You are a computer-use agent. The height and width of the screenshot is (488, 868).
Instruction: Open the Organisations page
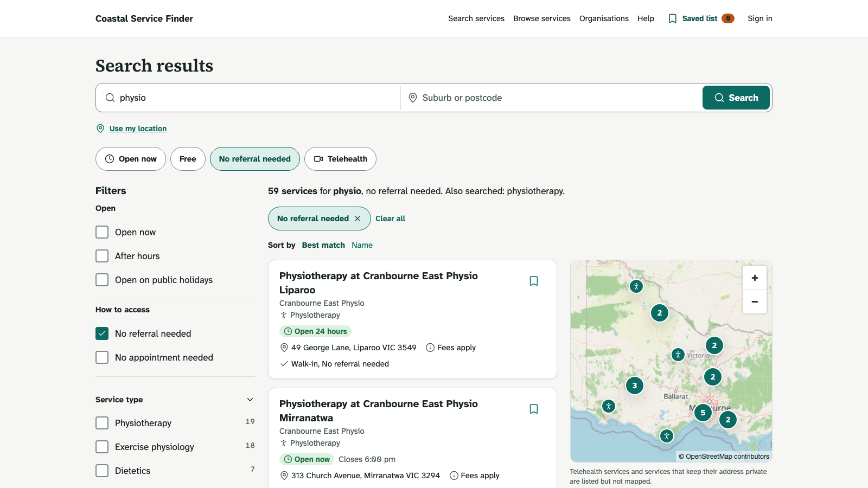[604, 18]
